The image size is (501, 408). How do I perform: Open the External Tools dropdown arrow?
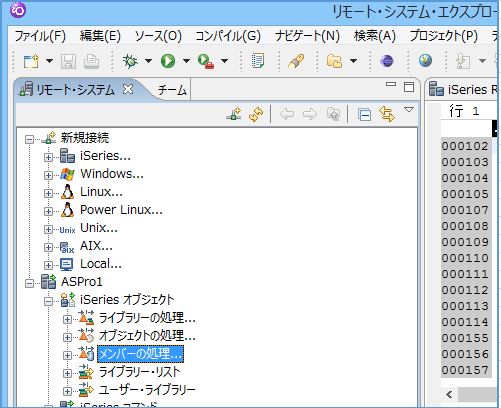coord(225,61)
